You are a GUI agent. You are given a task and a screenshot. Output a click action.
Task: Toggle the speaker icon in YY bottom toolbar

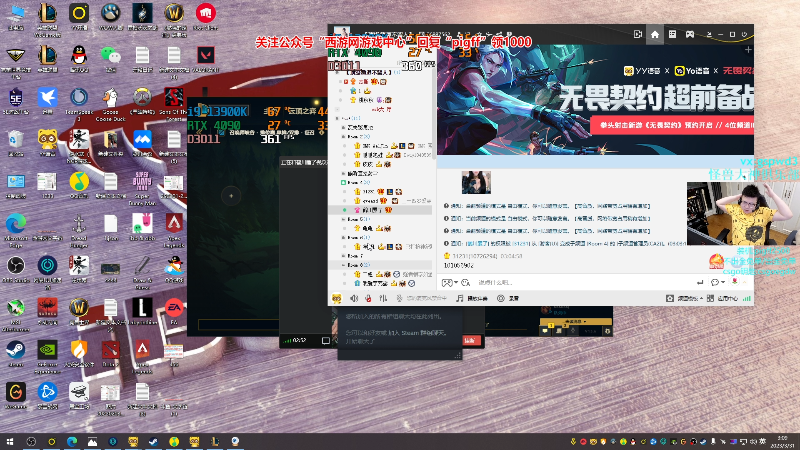pyautogui.click(x=354, y=298)
